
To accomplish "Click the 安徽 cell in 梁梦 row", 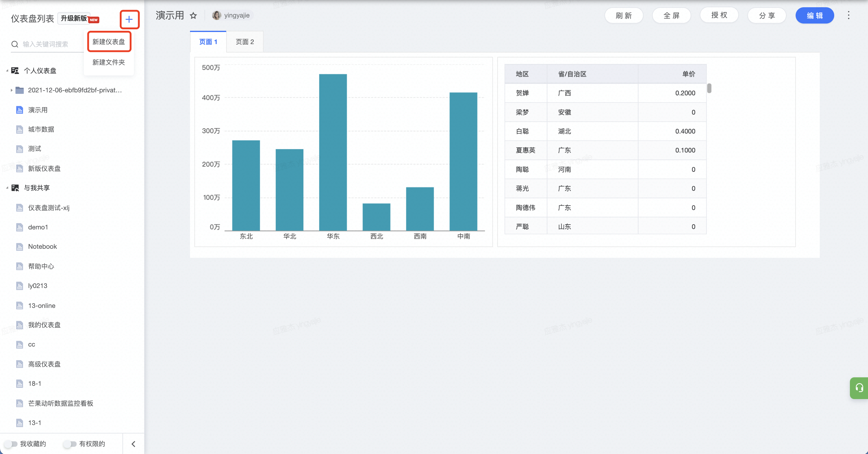I will [x=592, y=112].
